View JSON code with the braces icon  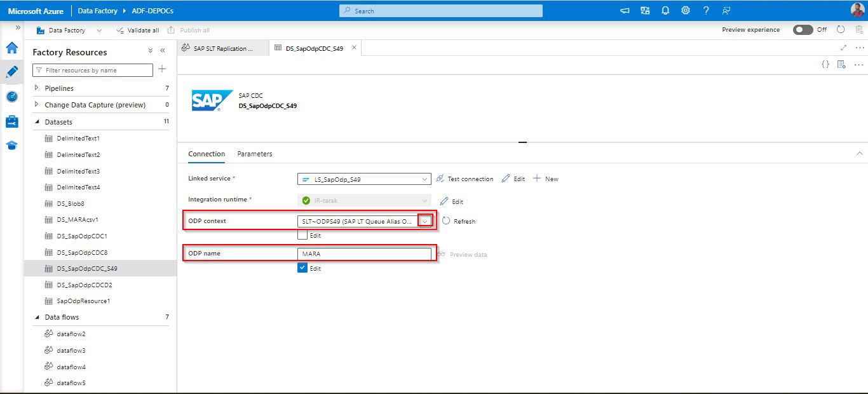(x=825, y=64)
